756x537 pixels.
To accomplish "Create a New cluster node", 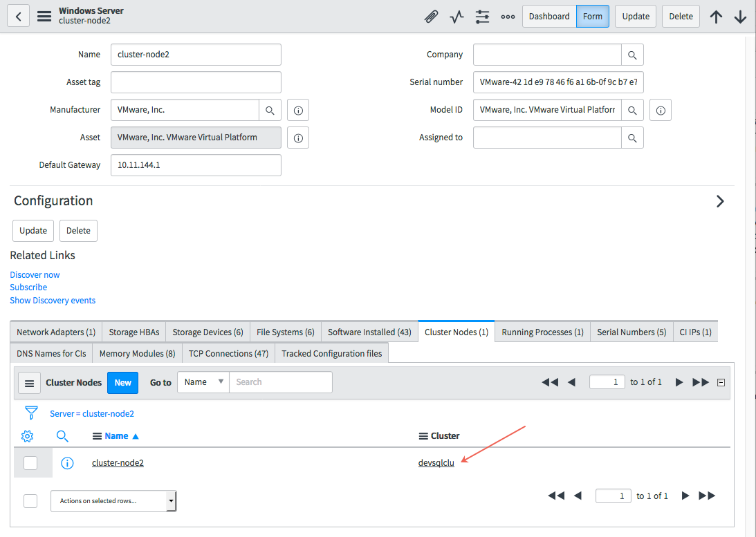I will click(123, 383).
